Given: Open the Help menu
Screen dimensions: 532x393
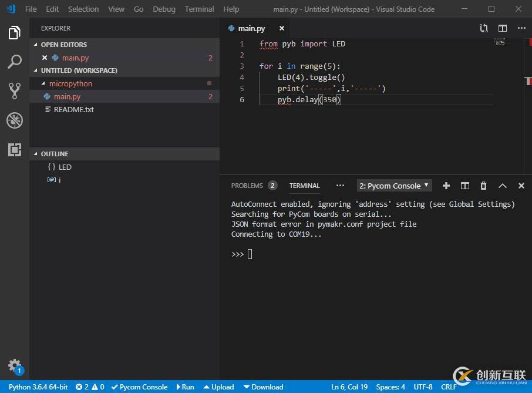Looking at the screenshot, I should click(x=231, y=9).
